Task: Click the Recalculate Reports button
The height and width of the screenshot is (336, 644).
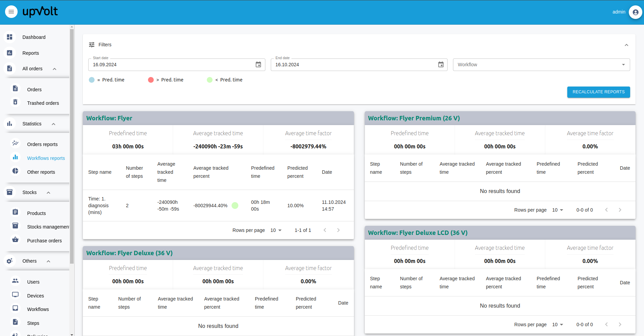Action: point(598,92)
